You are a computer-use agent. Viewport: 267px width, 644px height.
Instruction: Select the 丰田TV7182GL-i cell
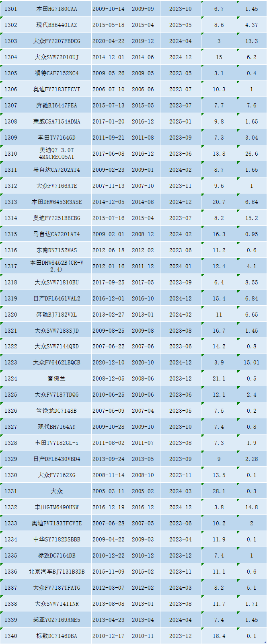[57, 443]
